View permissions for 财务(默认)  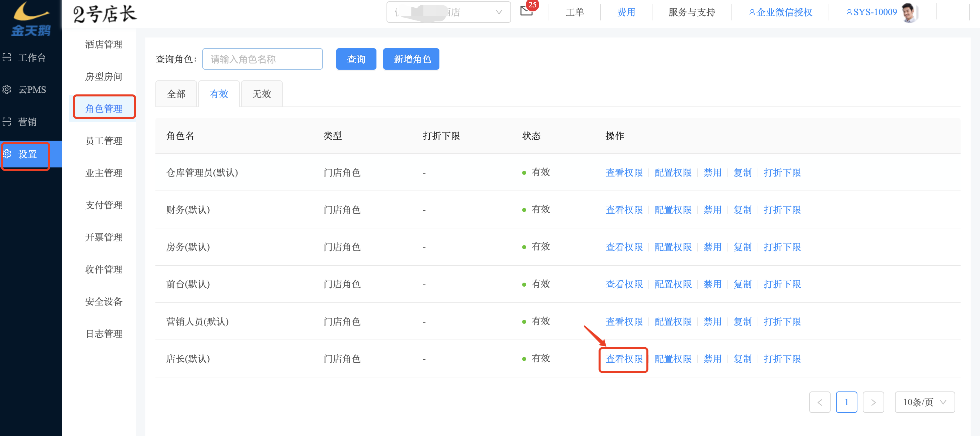(624, 210)
